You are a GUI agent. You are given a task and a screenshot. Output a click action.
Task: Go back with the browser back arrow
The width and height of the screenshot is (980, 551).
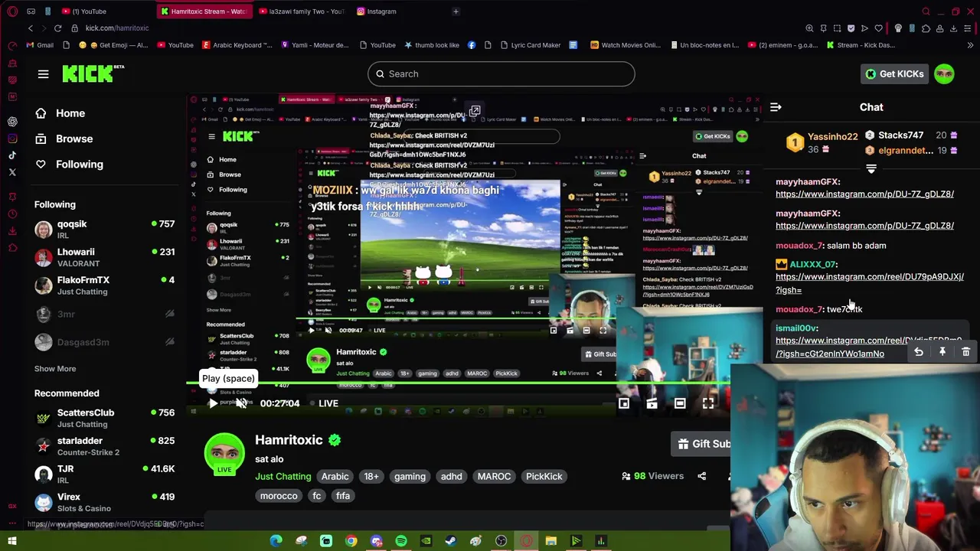point(31,28)
